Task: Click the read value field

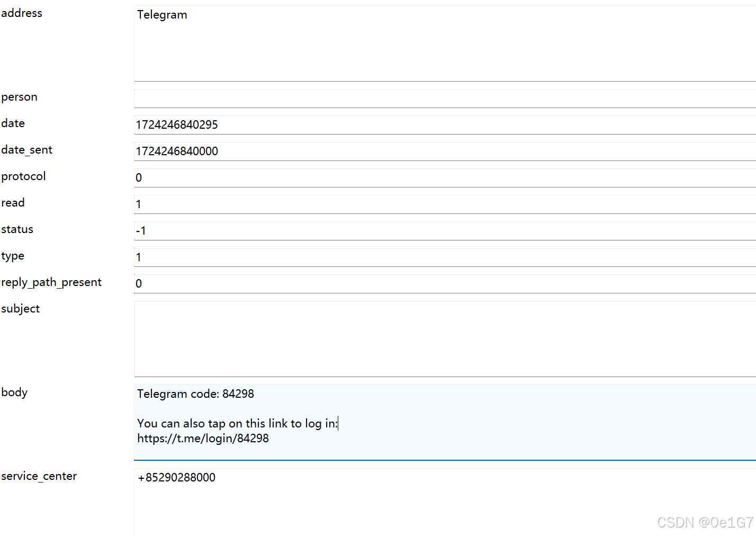Action: [x=445, y=204]
